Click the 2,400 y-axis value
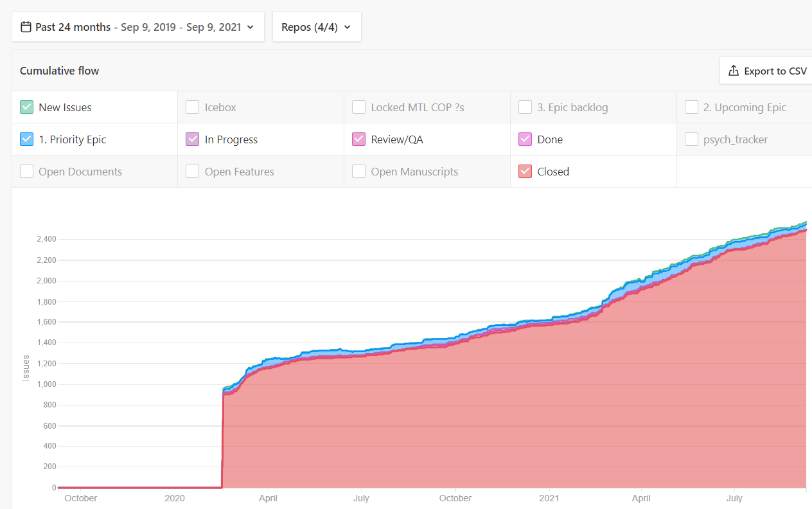This screenshot has height=509, width=812. point(46,239)
